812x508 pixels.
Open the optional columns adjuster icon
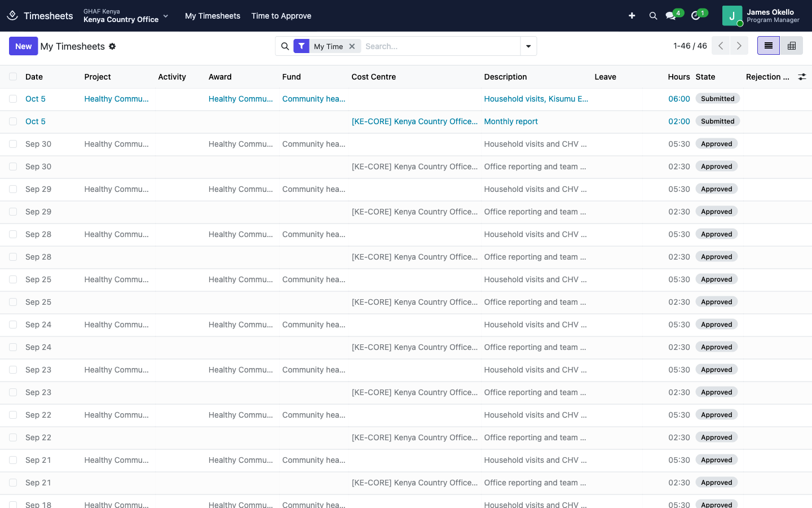tap(802, 77)
